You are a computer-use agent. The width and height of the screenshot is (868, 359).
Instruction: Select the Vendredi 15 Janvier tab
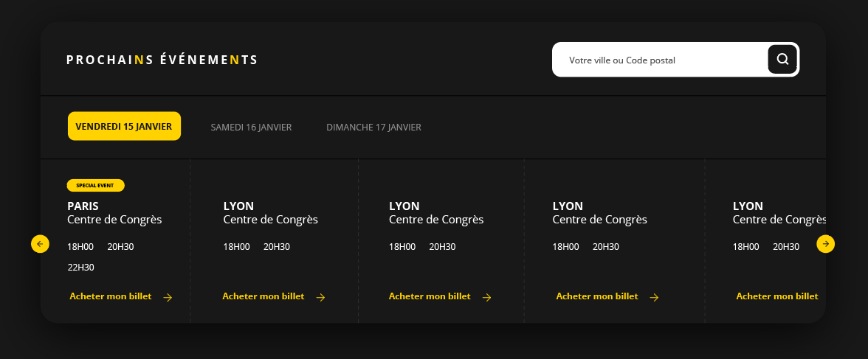pos(124,126)
